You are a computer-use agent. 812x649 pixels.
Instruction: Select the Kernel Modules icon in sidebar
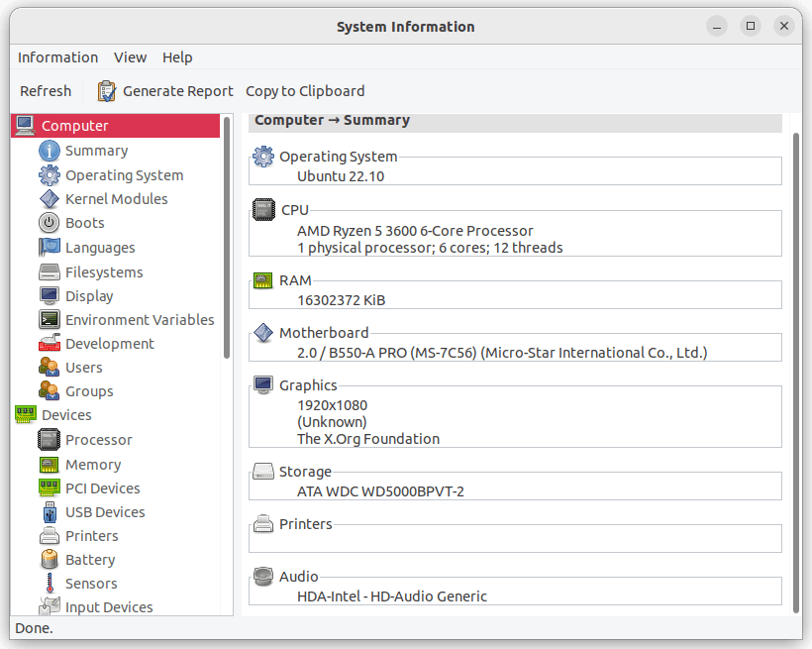coord(50,199)
